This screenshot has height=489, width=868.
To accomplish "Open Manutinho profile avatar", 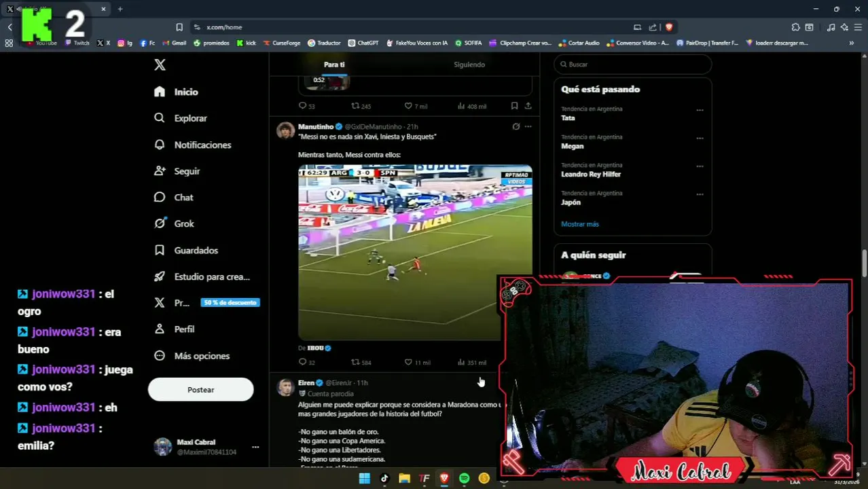I will click(285, 130).
